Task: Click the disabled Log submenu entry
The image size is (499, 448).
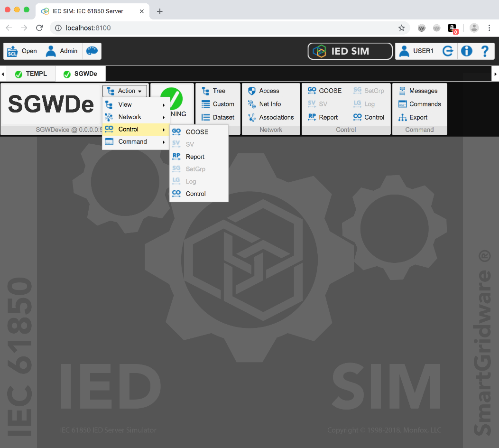Action: 199,181
